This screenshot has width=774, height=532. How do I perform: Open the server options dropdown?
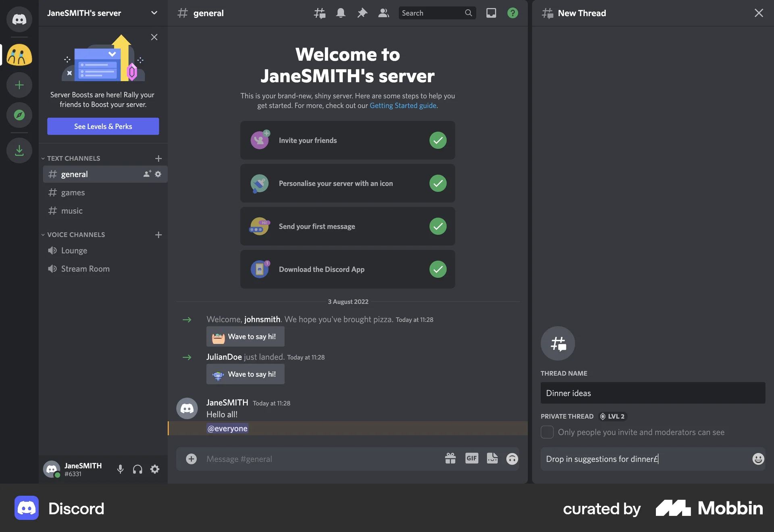tap(154, 13)
